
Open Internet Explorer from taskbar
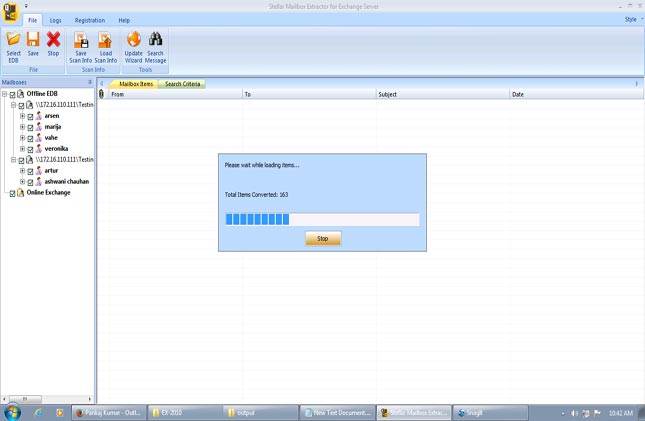(x=38, y=412)
